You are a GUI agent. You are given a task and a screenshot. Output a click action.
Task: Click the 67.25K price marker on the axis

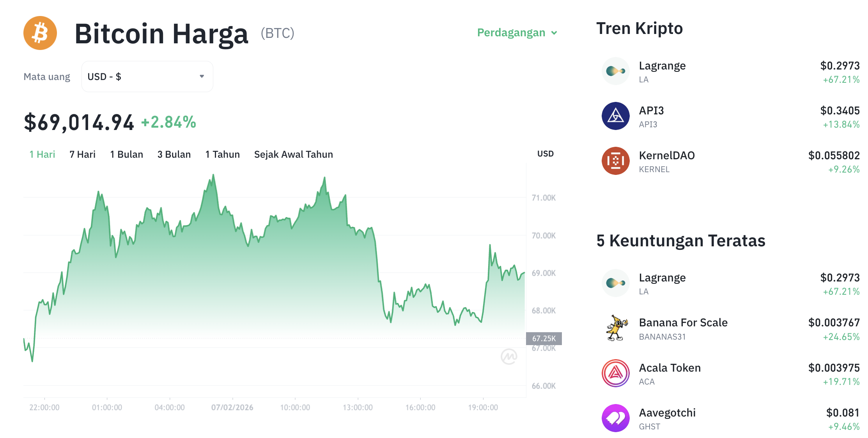pyautogui.click(x=544, y=338)
